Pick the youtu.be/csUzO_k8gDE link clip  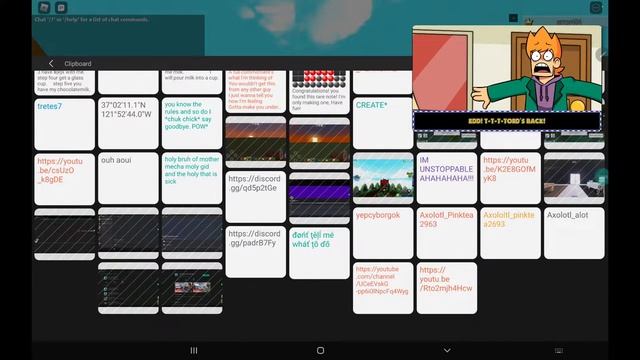coord(64,179)
